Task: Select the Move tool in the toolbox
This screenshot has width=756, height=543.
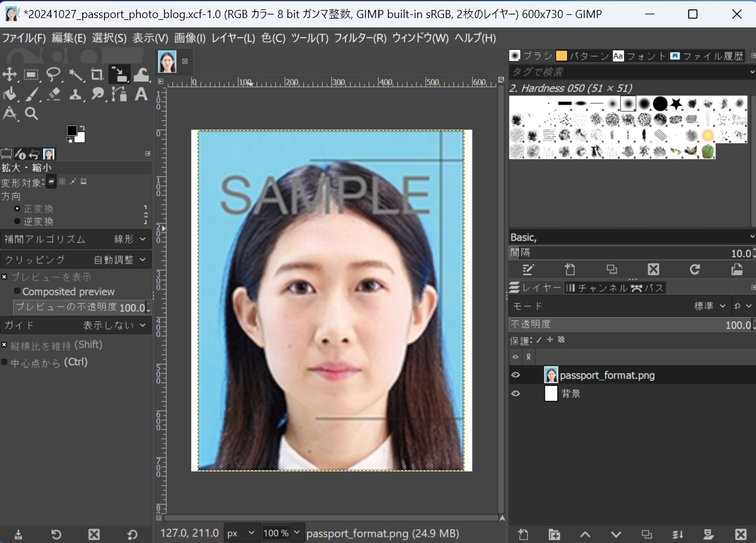Action: 10,75
